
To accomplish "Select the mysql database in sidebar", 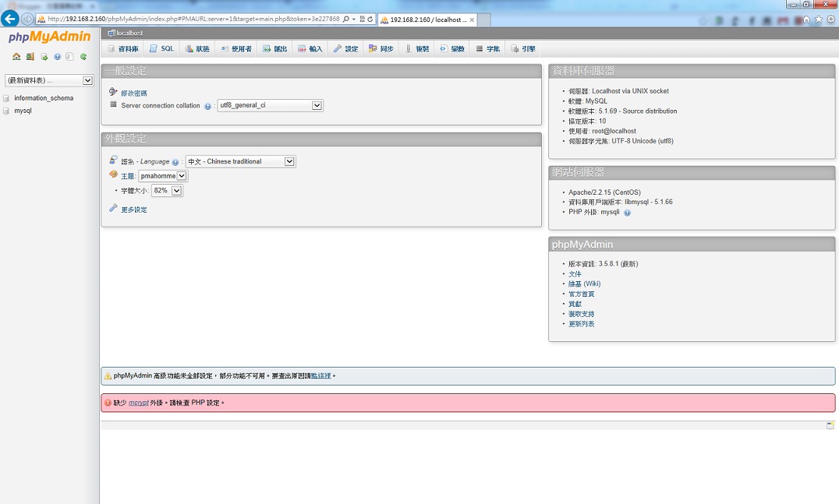I will coord(23,111).
